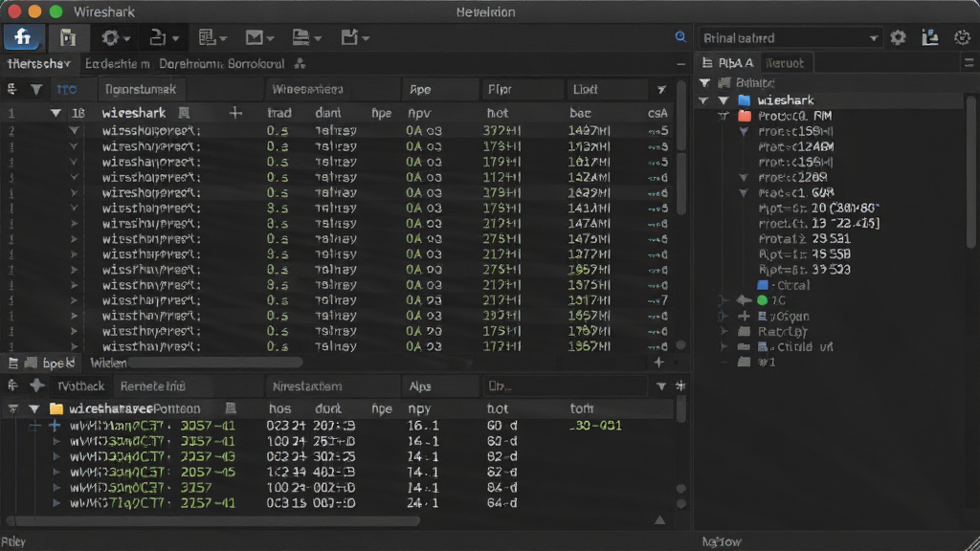Click the cross-shaped icon left of 'TVotheck'
This screenshot has height=551, width=980.
pos(37,386)
